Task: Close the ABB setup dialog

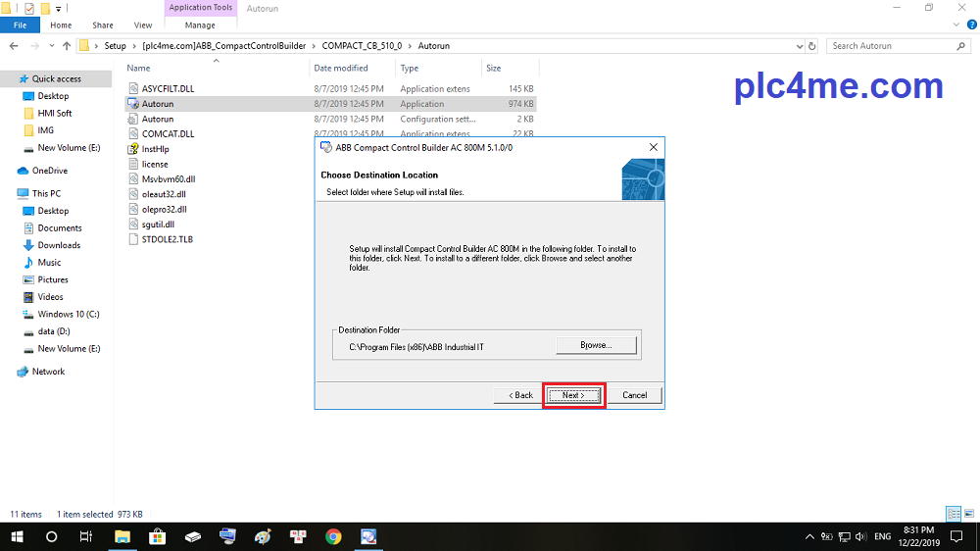Action: pos(653,147)
